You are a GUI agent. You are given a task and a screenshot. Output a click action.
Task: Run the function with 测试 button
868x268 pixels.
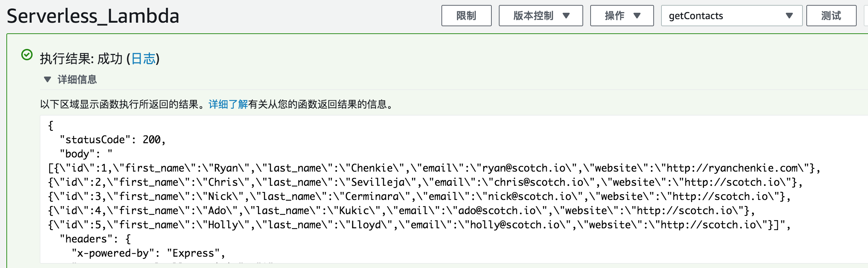[831, 16]
